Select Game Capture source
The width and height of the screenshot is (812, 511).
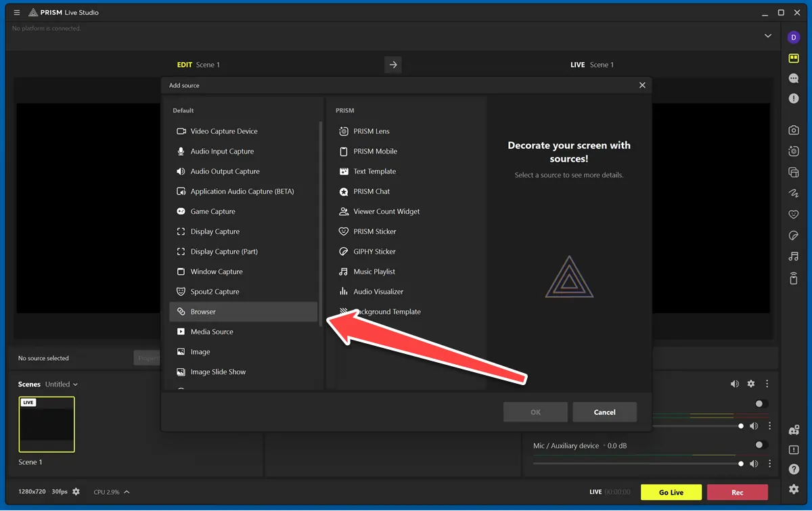(212, 212)
